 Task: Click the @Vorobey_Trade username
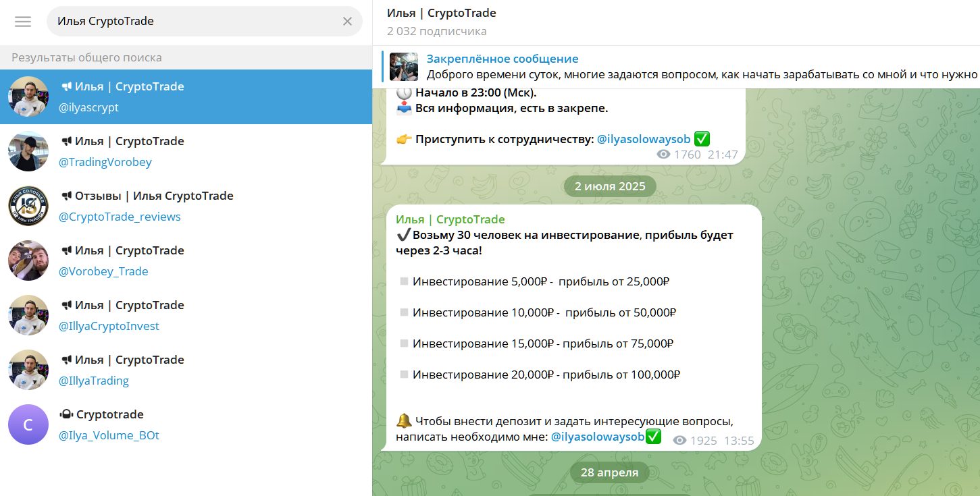pos(103,271)
